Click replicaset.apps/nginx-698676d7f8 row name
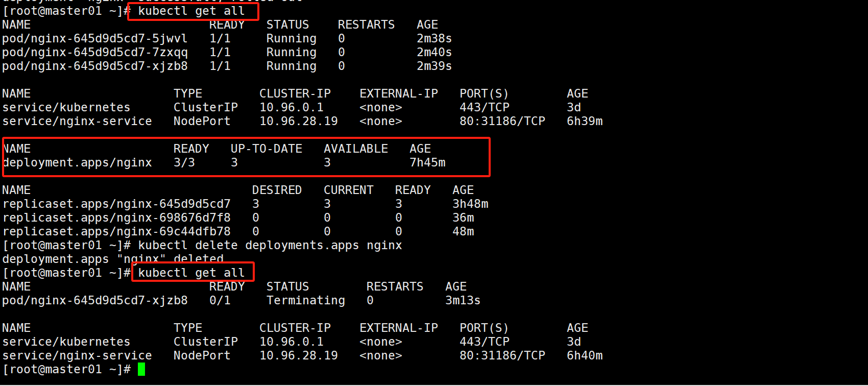Image resolution: width=868 pixels, height=386 pixels. [116, 218]
